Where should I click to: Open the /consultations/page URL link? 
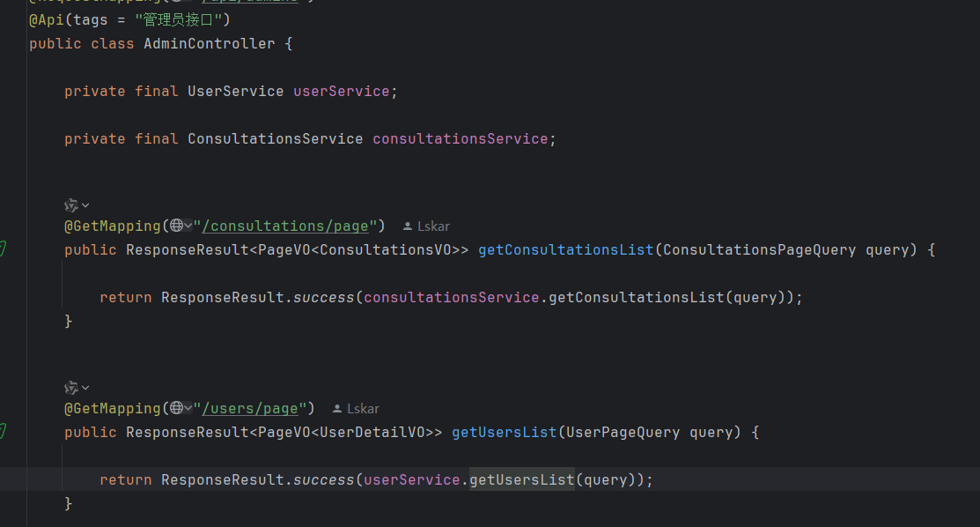(285, 226)
